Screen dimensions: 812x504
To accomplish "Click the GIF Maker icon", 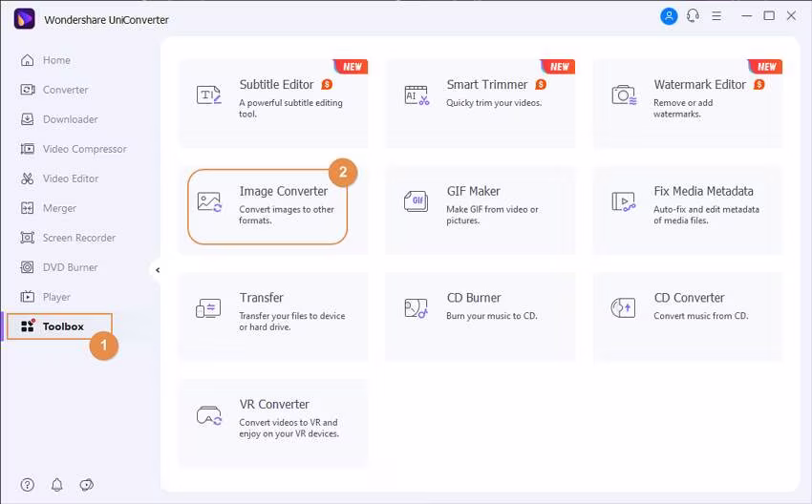I will [416, 201].
